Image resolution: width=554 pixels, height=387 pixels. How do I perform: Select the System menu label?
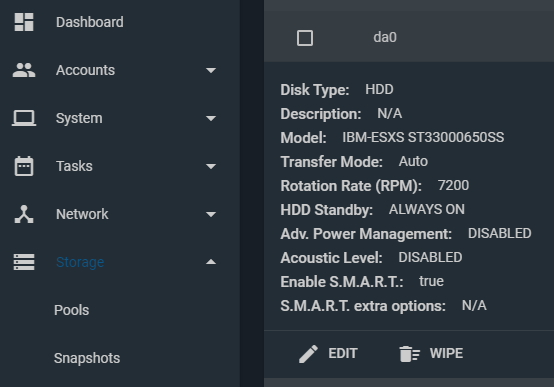79,118
